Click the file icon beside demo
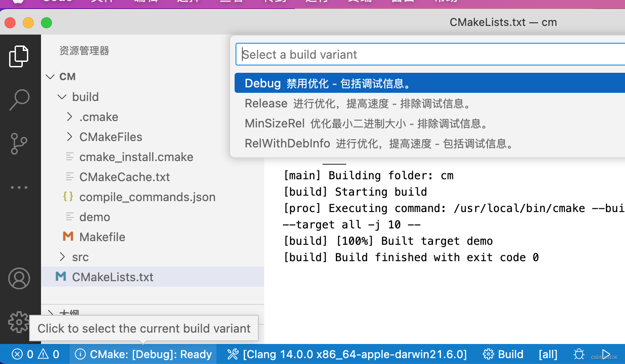This screenshot has height=364, width=625. coord(70,217)
